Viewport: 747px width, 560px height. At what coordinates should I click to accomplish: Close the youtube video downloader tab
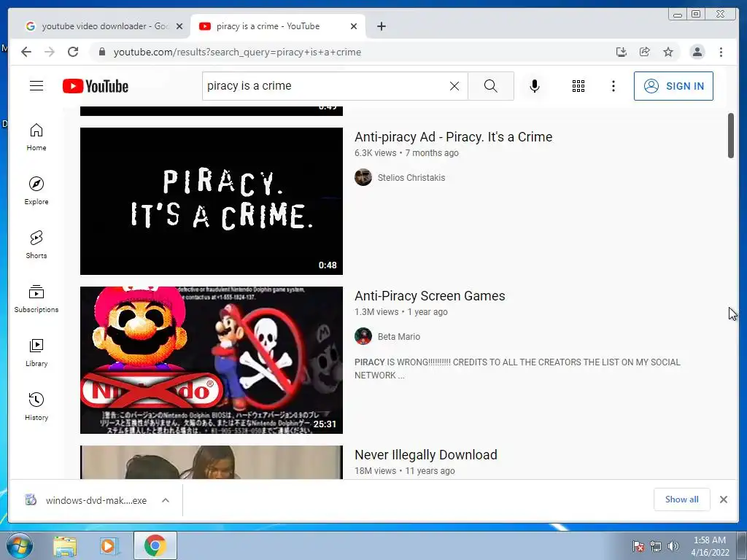pyautogui.click(x=179, y=26)
